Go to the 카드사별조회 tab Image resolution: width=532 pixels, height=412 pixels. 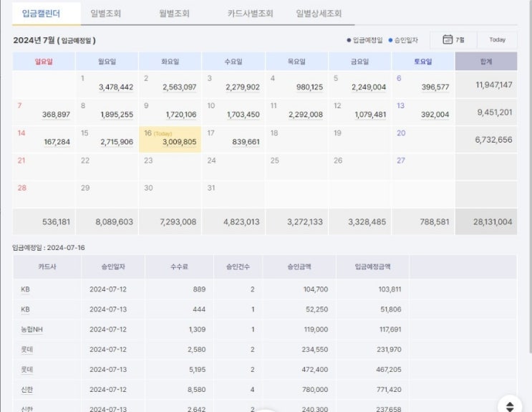(250, 13)
